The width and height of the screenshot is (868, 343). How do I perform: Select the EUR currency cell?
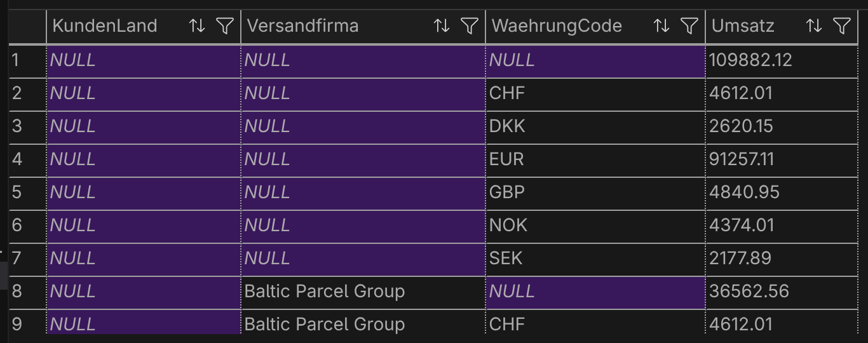[507, 159]
